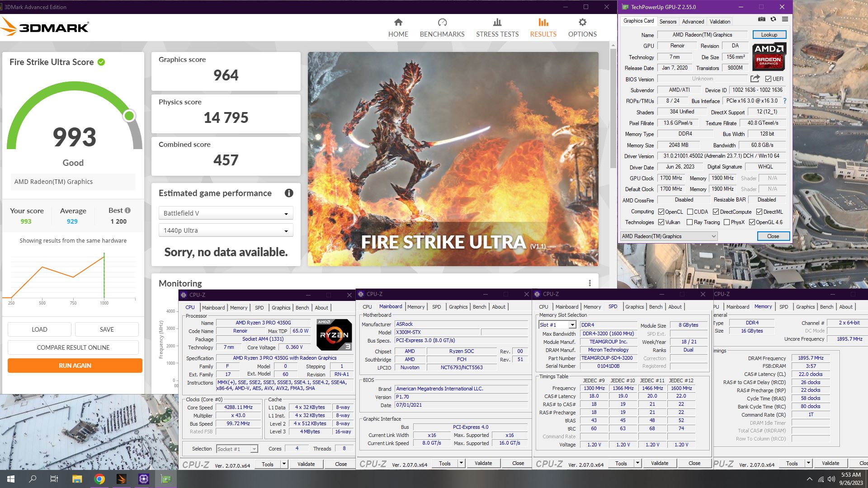Select the Graphics tab in CPU-Z Mainboard window
The height and width of the screenshot is (488, 868).
pos(458,307)
